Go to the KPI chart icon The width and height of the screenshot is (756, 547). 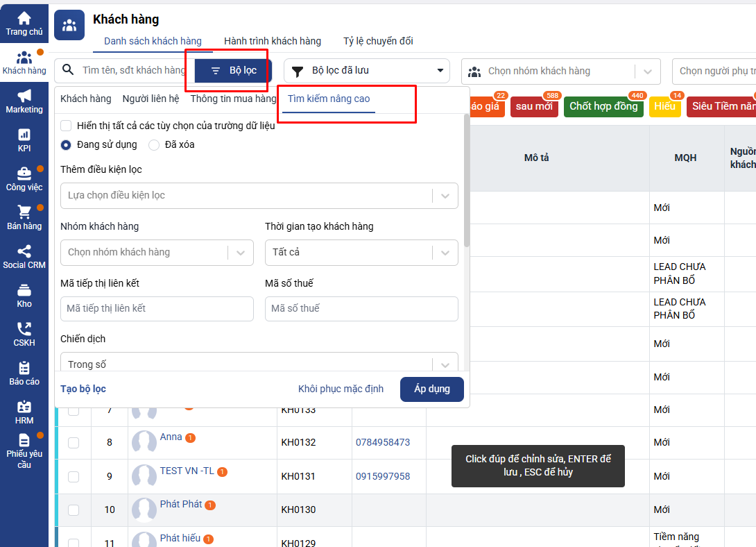point(24,135)
